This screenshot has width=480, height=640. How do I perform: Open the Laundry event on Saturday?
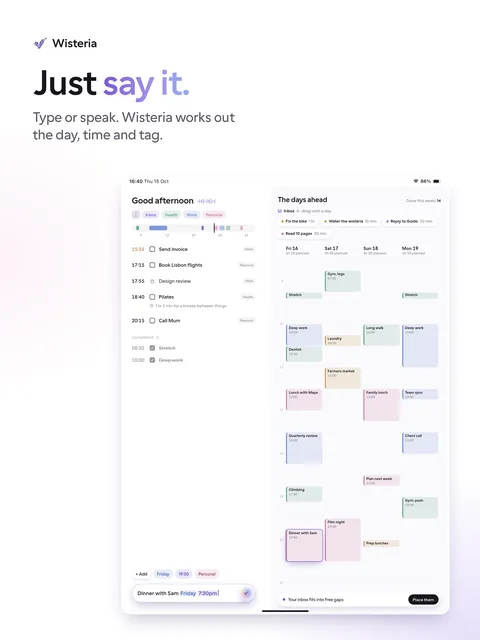pyautogui.click(x=343, y=340)
